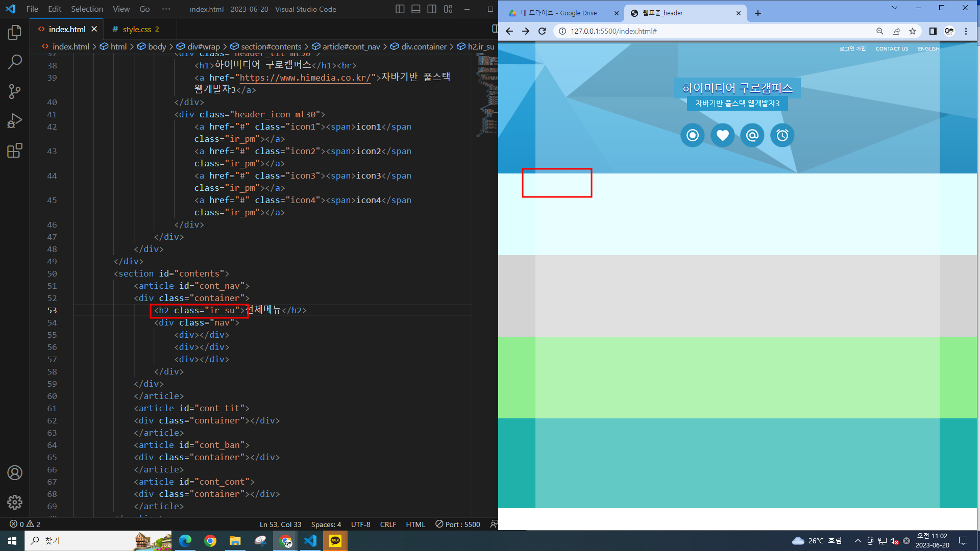Open the HTML language mode selector
This screenshot has height=551, width=980.
(415, 524)
